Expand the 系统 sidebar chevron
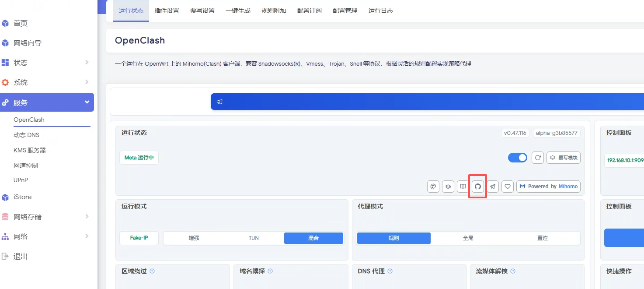Image resolution: width=644 pixels, height=289 pixels. pyautogui.click(x=87, y=82)
